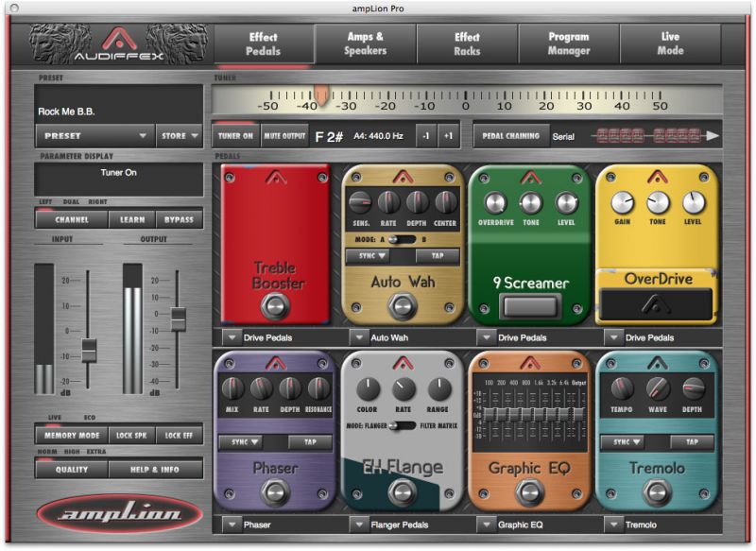
Task: Switch to the Amps & Speakers tab
Action: pyautogui.click(x=365, y=43)
